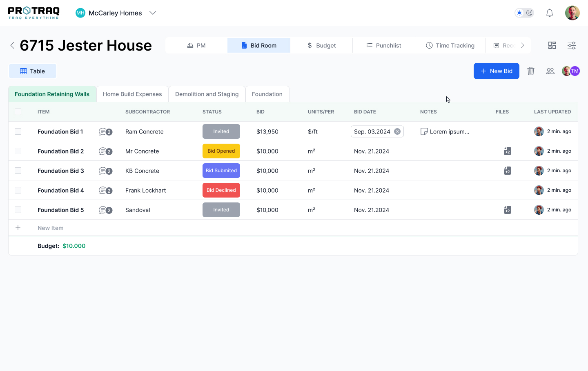
Task: Open attached files for Foundation Bid 2
Action: (507, 151)
